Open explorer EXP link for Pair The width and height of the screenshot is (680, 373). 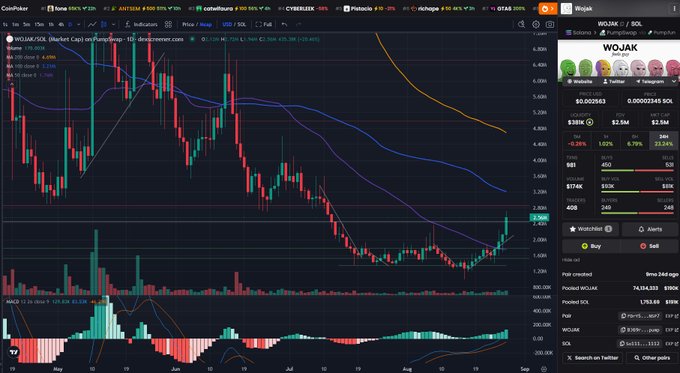pos(671,316)
